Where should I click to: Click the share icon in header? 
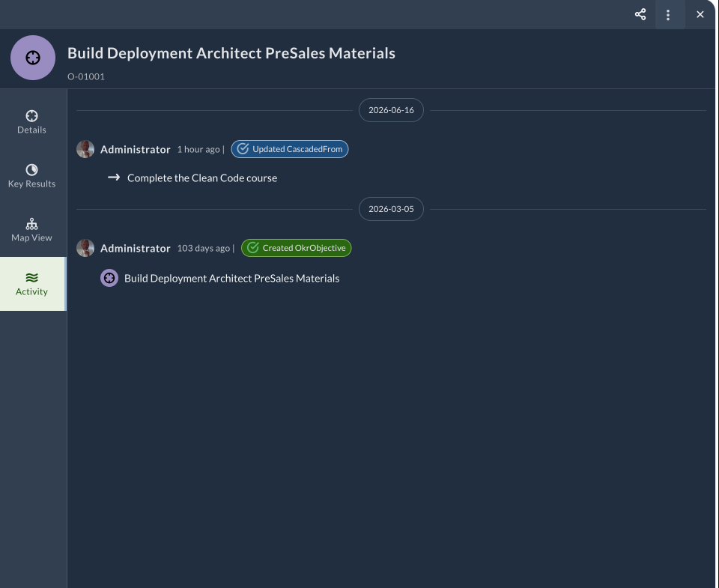(640, 14)
